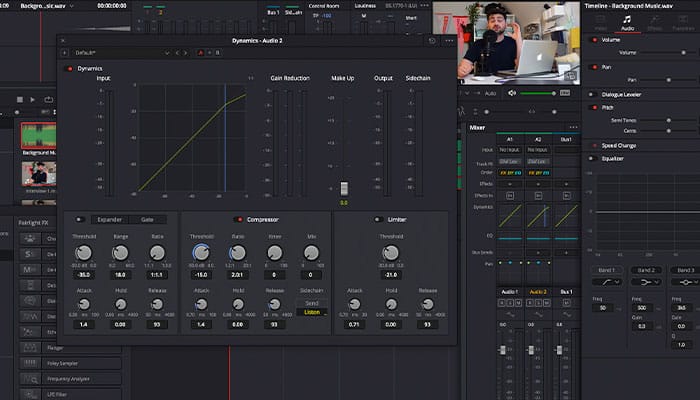Select the A comparison state button
The width and height of the screenshot is (700, 400).
click(200, 53)
